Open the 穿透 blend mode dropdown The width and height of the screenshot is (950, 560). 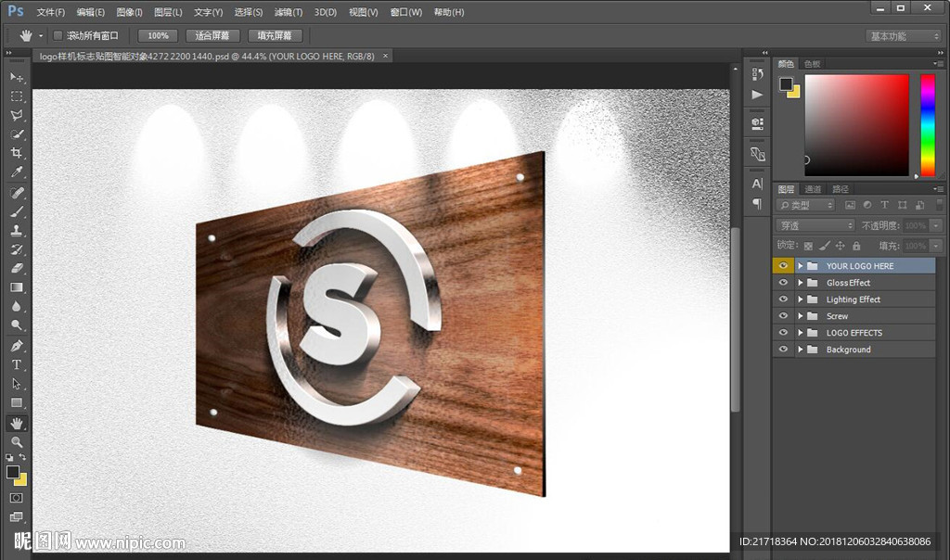(x=815, y=226)
